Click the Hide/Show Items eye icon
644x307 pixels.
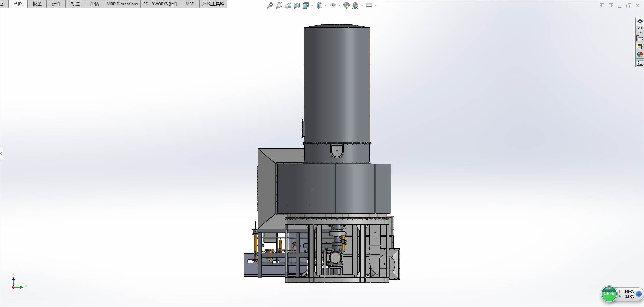(x=333, y=5)
